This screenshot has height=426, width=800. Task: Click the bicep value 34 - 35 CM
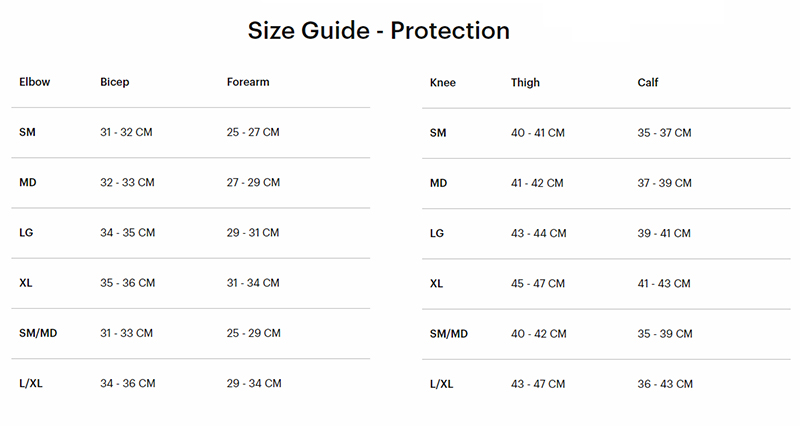pos(127,233)
